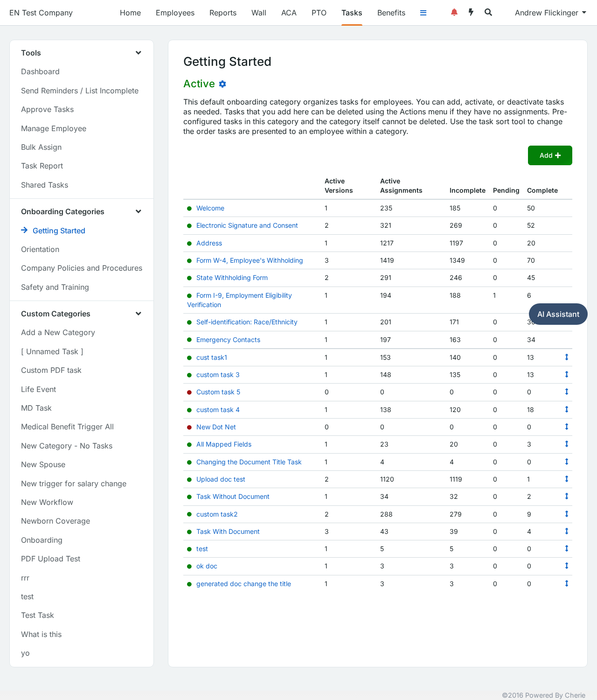This screenshot has height=700, width=597.
Task: Open the Custom PDF task category
Action: click(x=51, y=370)
